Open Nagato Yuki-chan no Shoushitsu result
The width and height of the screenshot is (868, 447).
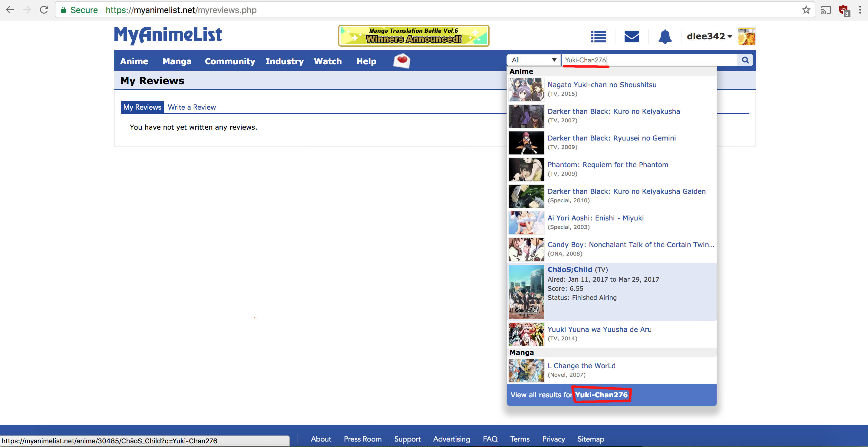(602, 84)
